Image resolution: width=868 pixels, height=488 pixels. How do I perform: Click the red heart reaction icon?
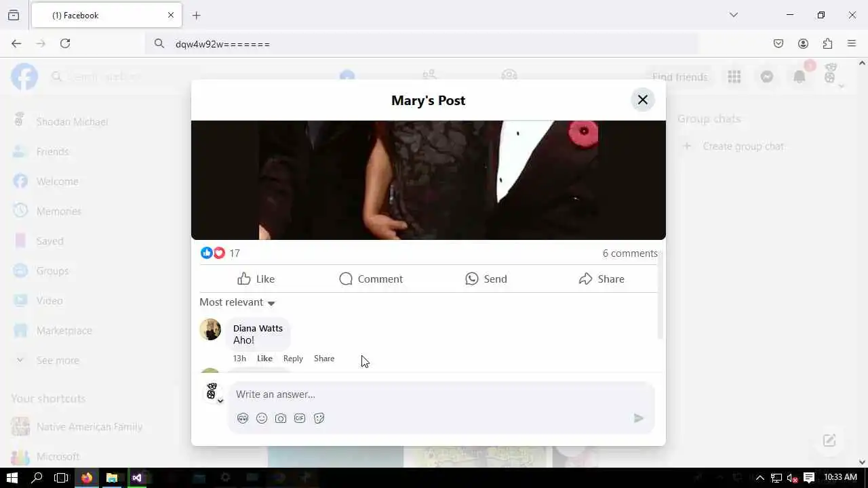[219, 253]
